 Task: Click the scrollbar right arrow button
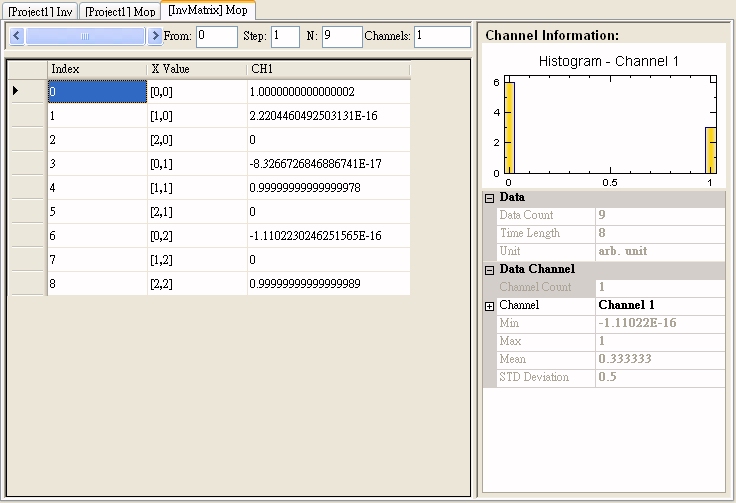pyautogui.click(x=155, y=36)
